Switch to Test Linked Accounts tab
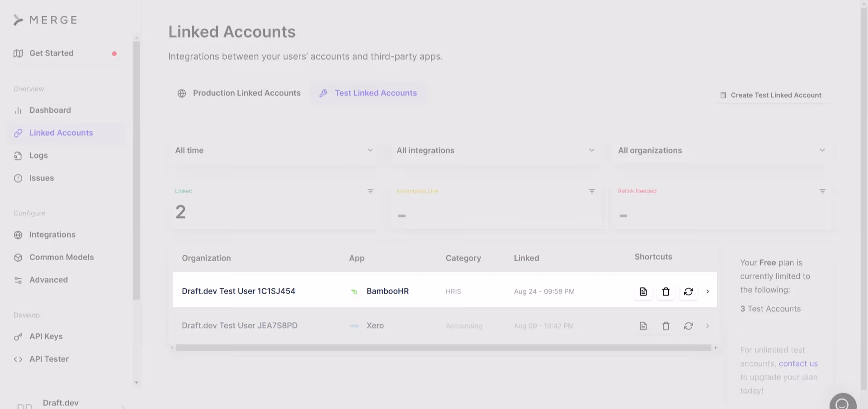Image resolution: width=868 pixels, height=409 pixels. (368, 93)
